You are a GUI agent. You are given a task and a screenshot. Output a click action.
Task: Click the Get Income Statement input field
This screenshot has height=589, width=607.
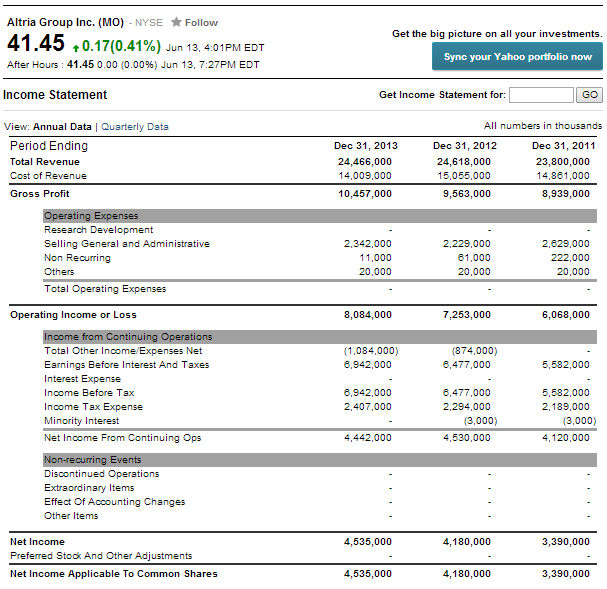pos(541,95)
